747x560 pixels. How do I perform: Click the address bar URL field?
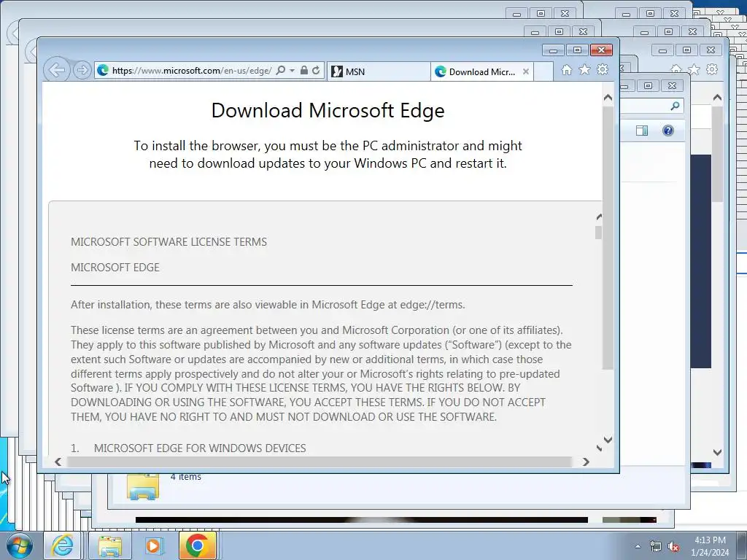pyautogui.click(x=192, y=71)
